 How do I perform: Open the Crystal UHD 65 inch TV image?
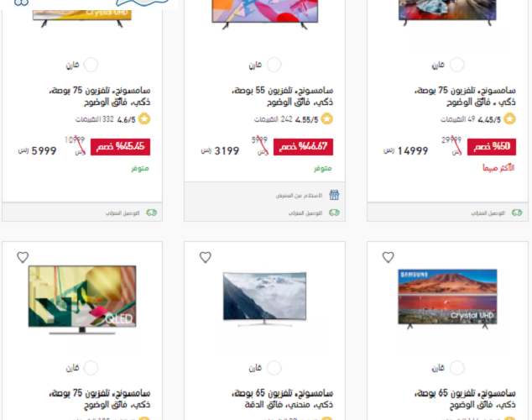tap(447, 299)
